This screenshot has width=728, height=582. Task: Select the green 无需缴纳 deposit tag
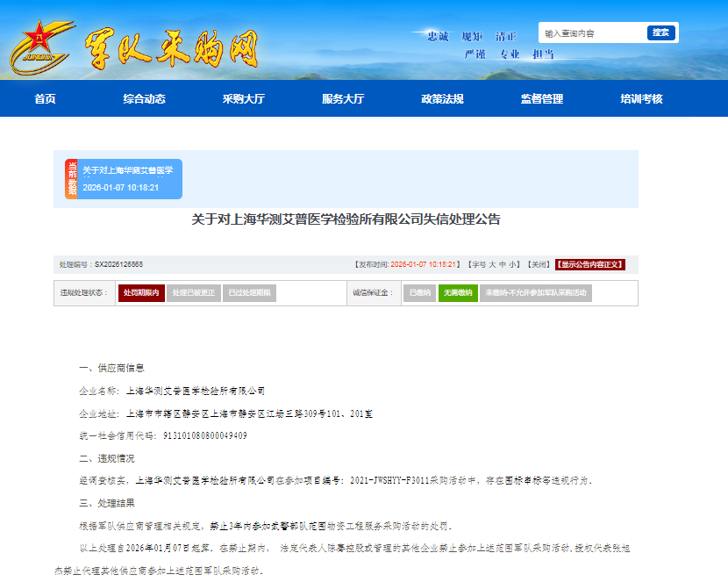pyautogui.click(x=458, y=293)
